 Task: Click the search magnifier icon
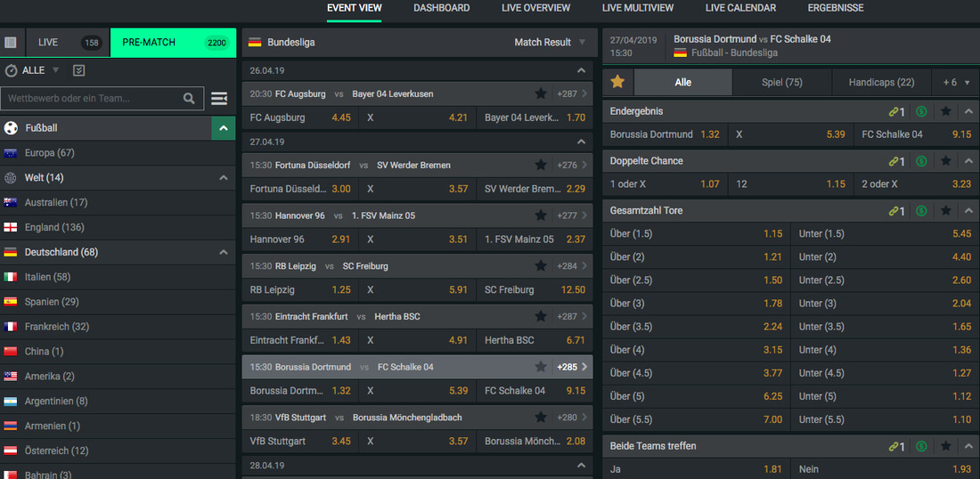click(189, 99)
